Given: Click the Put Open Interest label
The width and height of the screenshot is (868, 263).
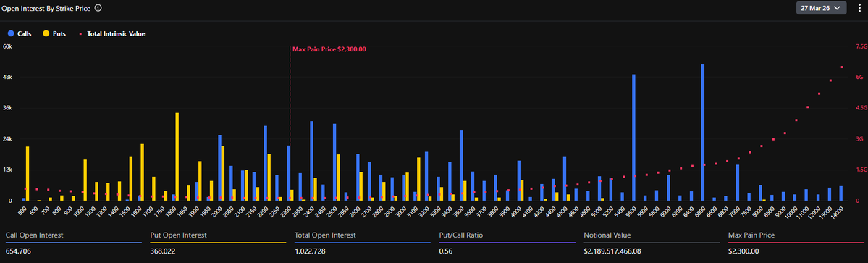Looking at the screenshot, I should pyautogui.click(x=179, y=235).
